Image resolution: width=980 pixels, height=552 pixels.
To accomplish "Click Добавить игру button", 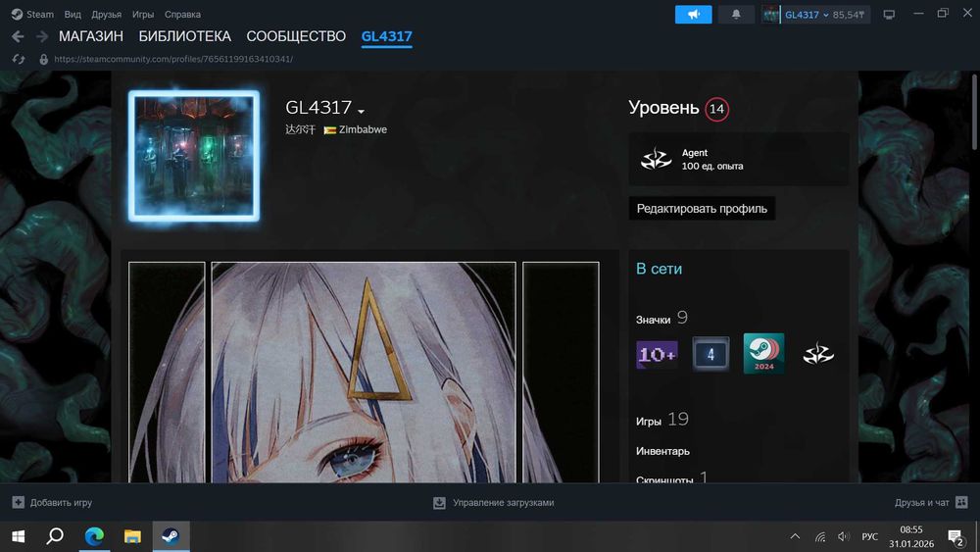I will [x=52, y=502].
